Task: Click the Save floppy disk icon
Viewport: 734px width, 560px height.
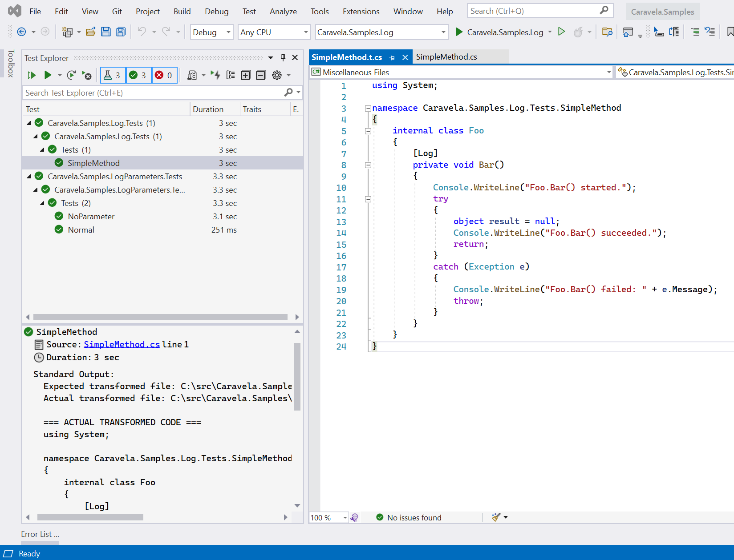Action: pyautogui.click(x=106, y=32)
